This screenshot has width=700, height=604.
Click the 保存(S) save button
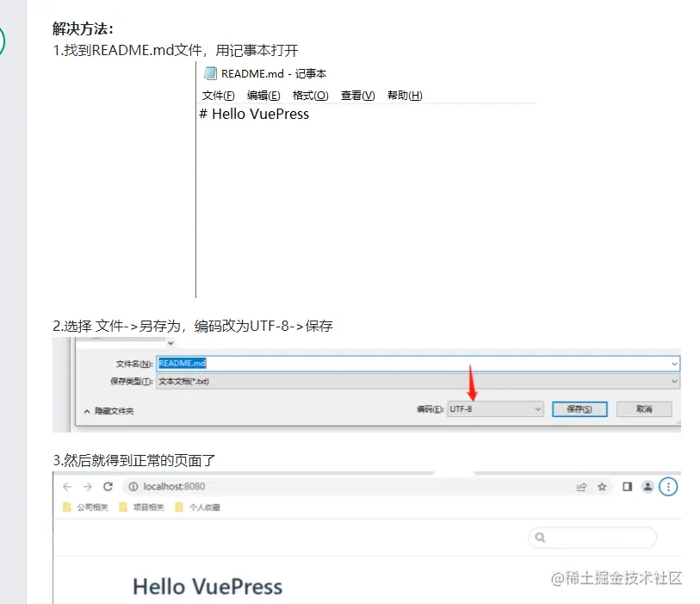click(577, 408)
